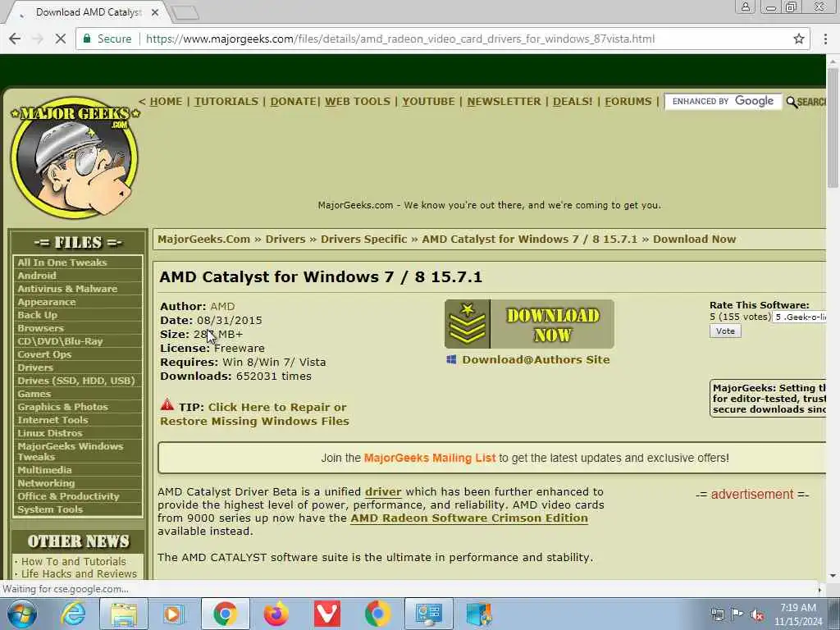Open the NEWSLETTER menu link
The image size is (840, 630).
point(504,101)
